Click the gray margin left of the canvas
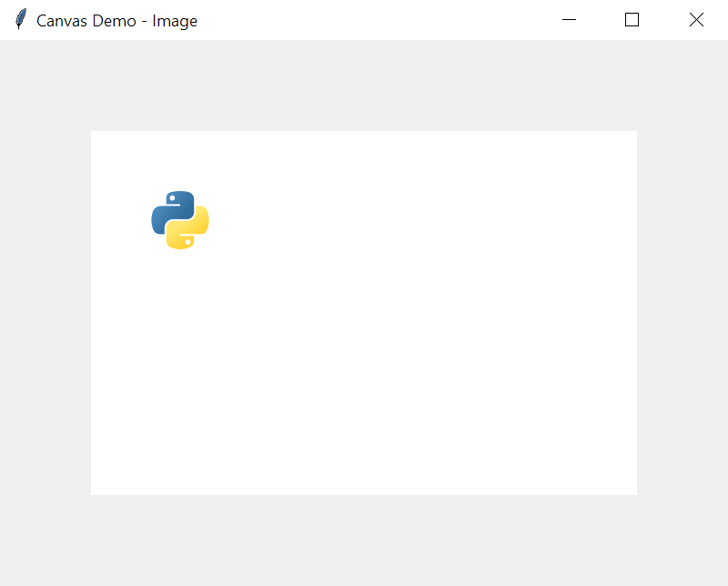This screenshot has height=586, width=728. [45, 312]
